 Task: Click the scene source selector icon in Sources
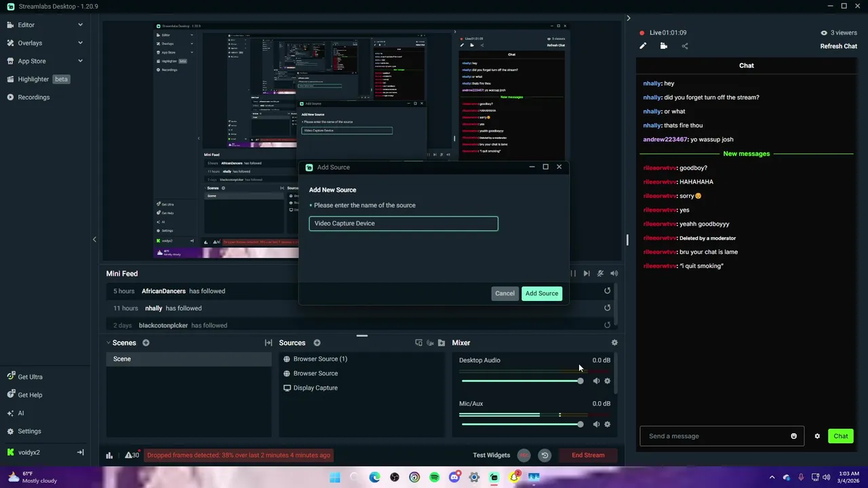pos(418,343)
